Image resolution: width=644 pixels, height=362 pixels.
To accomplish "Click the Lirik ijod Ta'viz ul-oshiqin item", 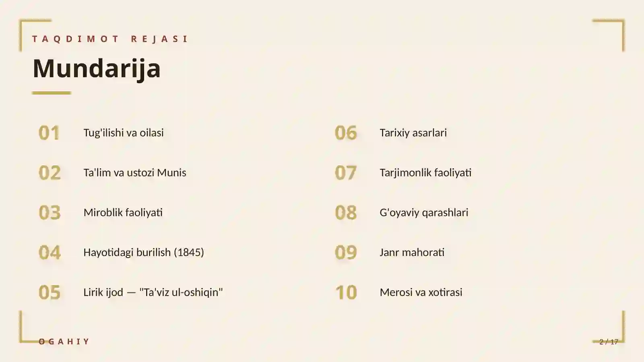I will [153, 292].
